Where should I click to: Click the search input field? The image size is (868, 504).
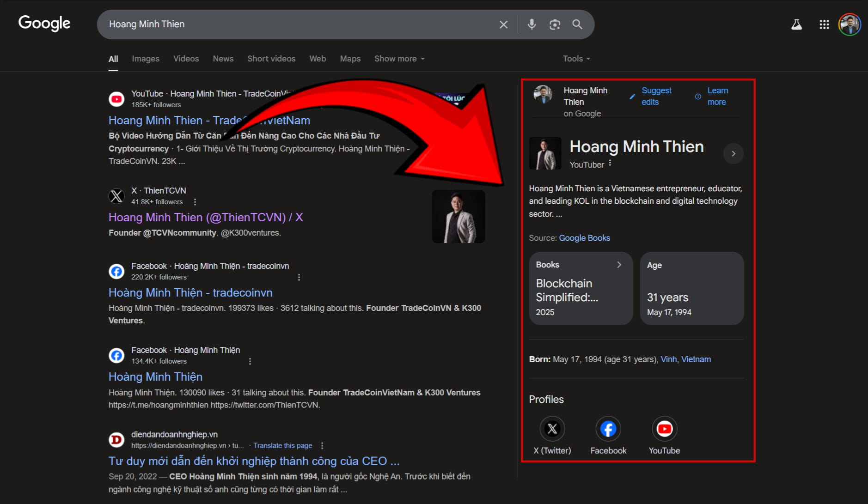[296, 24]
